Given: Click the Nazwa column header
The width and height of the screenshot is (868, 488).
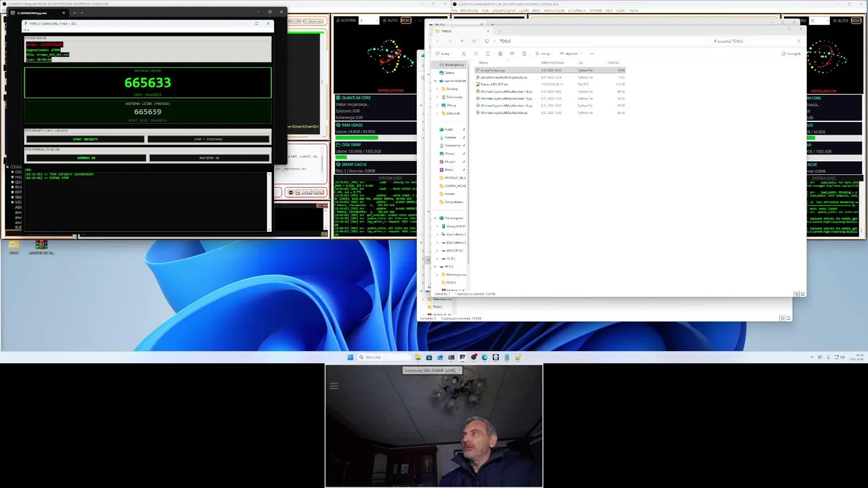Looking at the screenshot, I should [484, 62].
